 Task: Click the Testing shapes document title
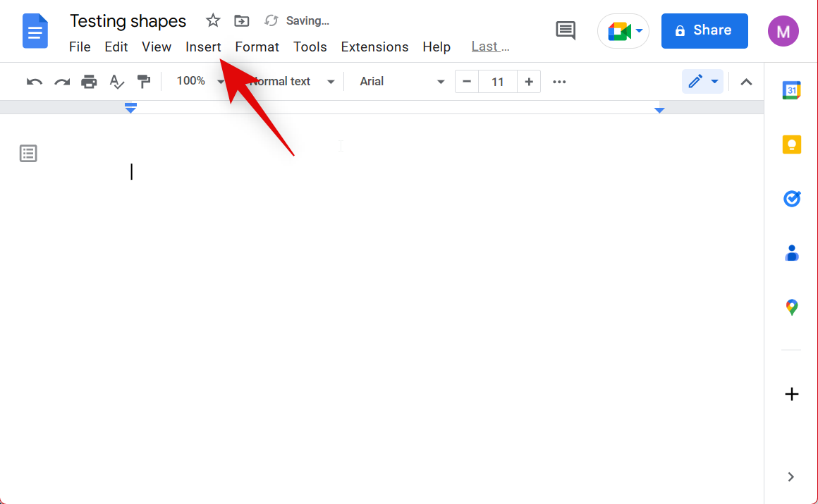pyautogui.click(x=128, y=21)
